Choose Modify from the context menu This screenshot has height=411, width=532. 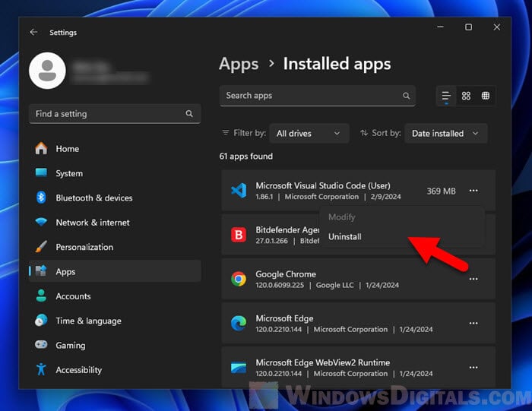pyautogui.click(x=342, y=217)
